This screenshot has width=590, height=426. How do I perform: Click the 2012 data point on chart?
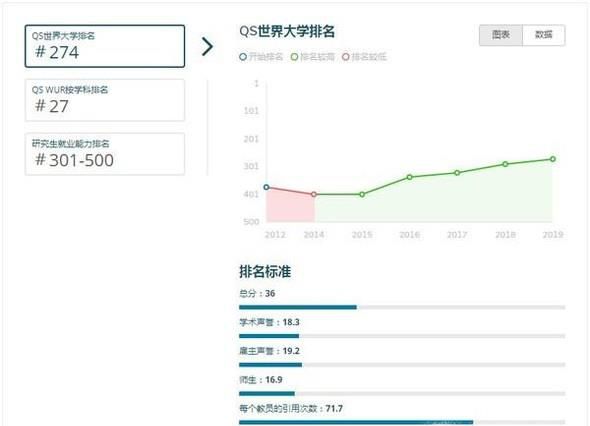click(266, 187)
